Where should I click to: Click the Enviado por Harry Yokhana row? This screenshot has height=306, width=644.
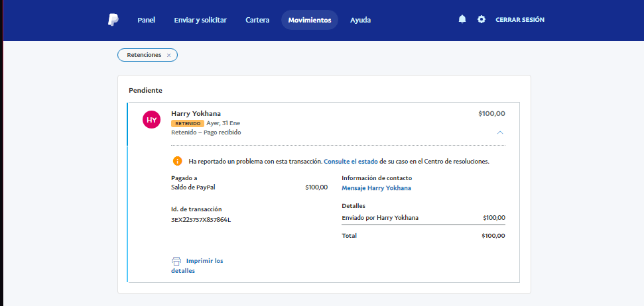pyautogui.click(x=423, y=218)
